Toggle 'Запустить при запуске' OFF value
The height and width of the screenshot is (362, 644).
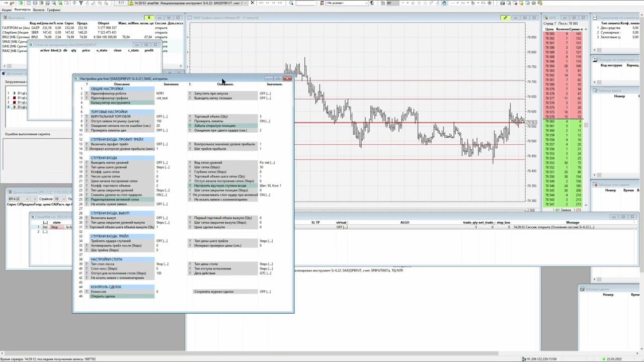265,94
